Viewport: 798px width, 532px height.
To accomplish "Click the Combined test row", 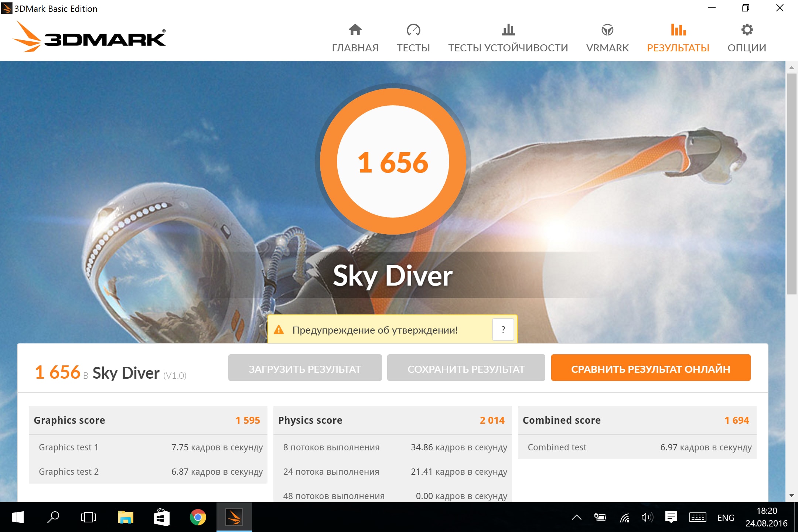I will pyautogui.click(x=637, y=447).
